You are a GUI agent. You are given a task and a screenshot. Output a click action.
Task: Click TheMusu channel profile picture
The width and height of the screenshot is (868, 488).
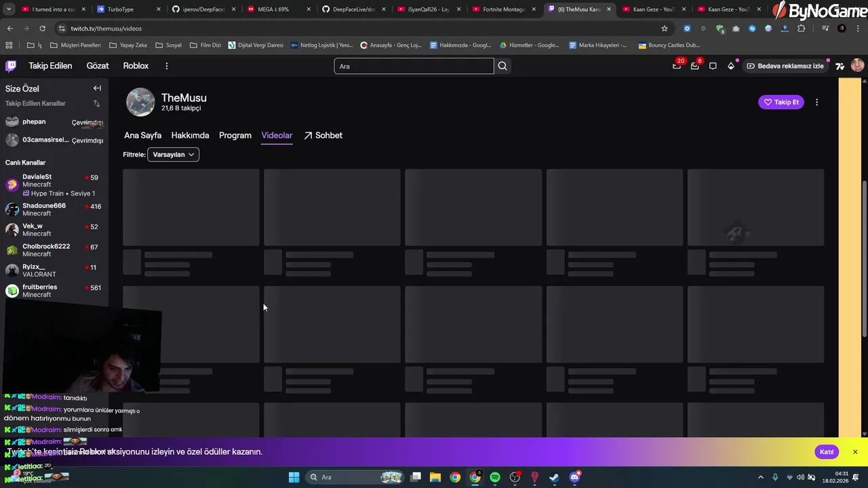coord(140,102)
